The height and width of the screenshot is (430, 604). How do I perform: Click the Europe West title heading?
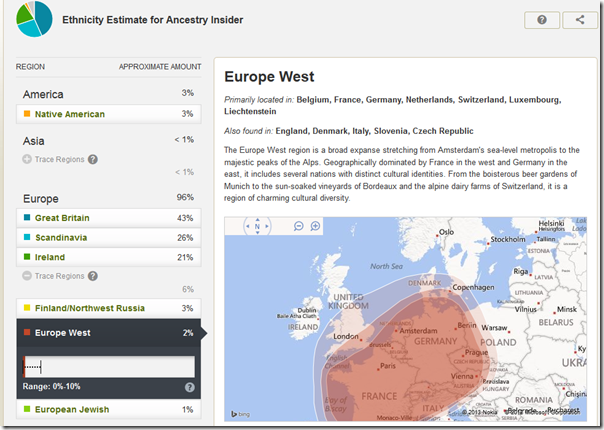[269, 76]
